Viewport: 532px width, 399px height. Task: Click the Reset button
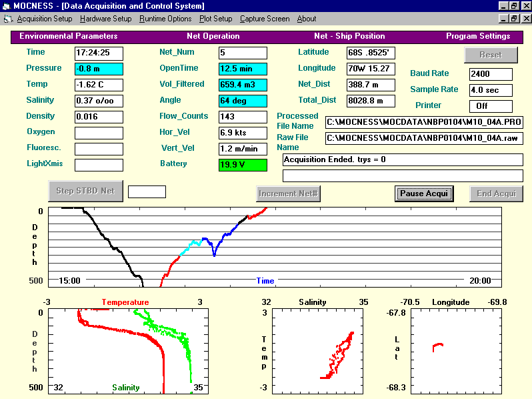(491, 55)
